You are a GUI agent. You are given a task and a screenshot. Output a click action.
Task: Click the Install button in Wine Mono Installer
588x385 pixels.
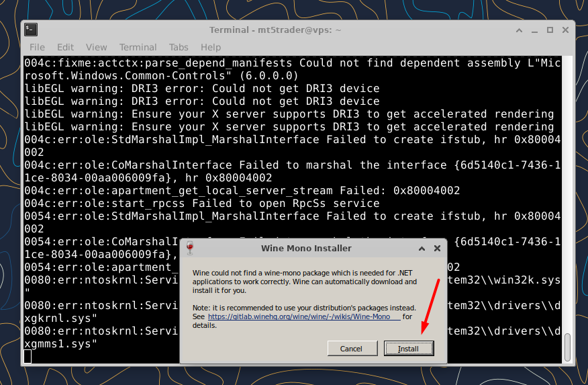point(409,348)
